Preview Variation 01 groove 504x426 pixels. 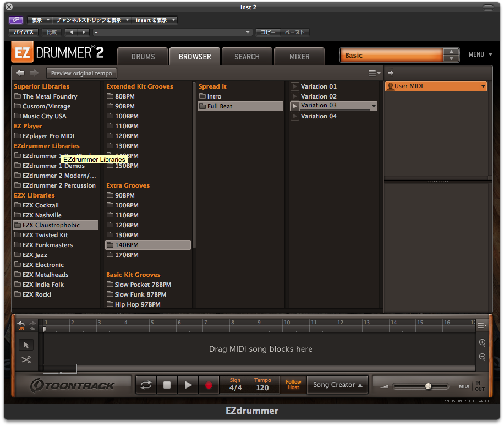294,86
